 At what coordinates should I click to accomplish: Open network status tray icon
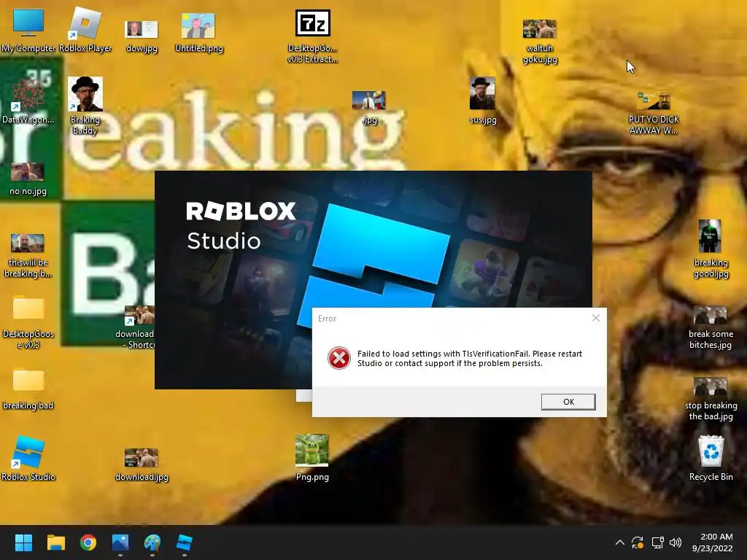(x=657, y=542)
